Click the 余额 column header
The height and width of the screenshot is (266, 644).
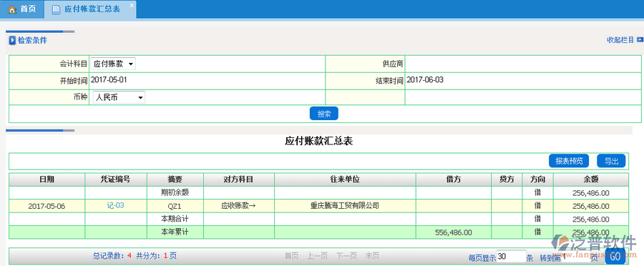pos(590,179)
